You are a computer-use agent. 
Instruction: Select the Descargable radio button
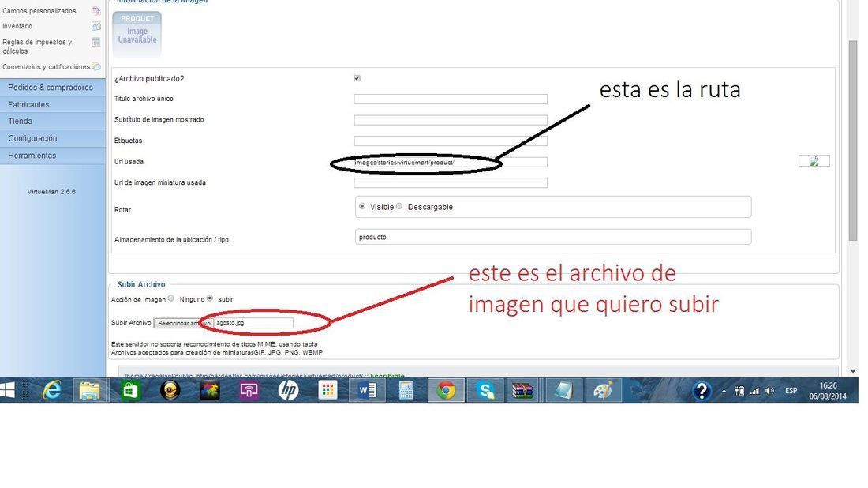point(399,206)
